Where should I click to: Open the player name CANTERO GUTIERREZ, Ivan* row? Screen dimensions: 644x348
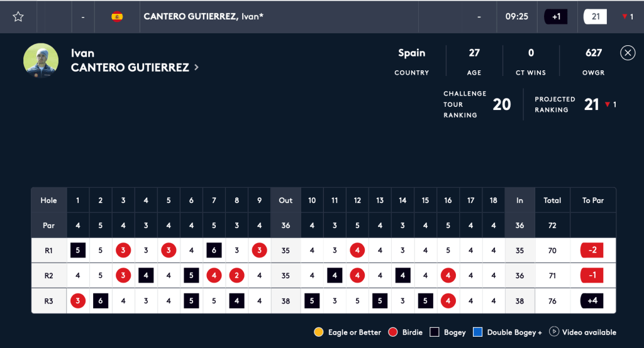click(203, 17)
